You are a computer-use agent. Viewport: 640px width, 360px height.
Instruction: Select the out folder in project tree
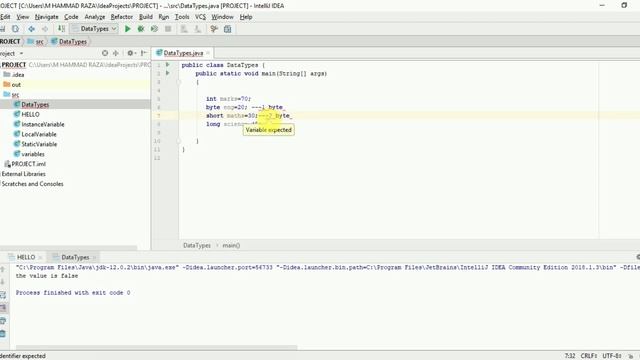coord(12,84)
